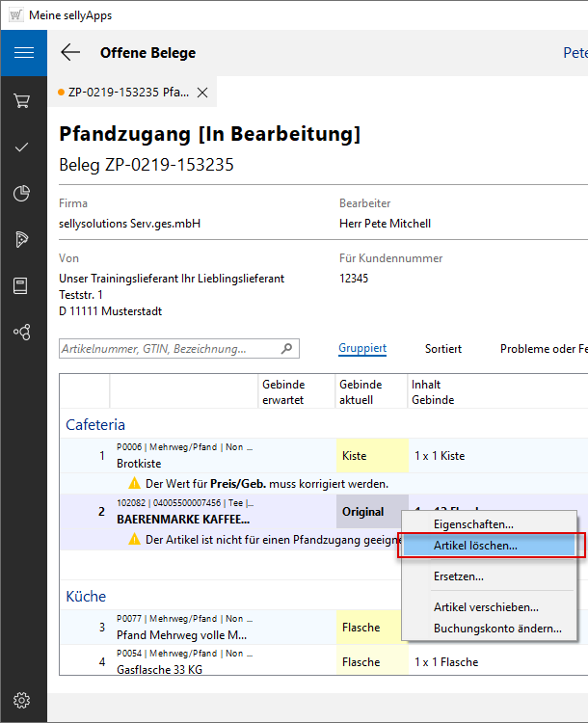588x723 pixels.
Task: Open the book catalog sidebar icon
Action: click(x=23, y=285)
